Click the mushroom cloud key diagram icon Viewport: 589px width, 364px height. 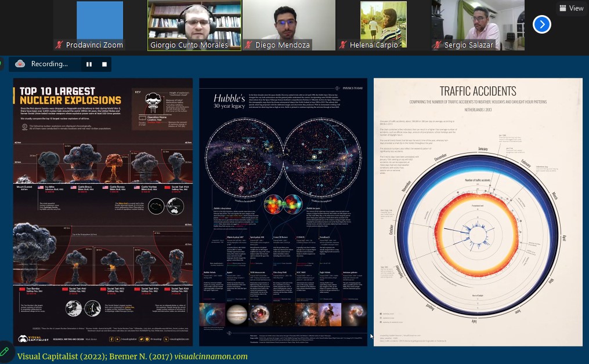click(154, 103)
